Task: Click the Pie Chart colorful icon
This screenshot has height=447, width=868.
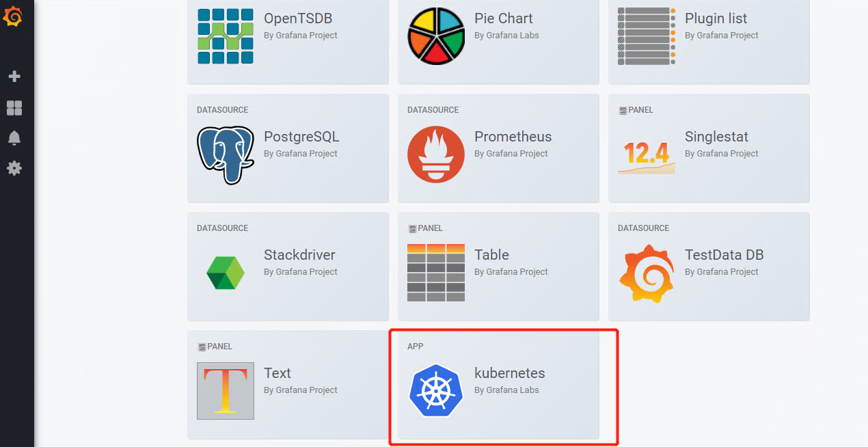Action: point(436,36)
